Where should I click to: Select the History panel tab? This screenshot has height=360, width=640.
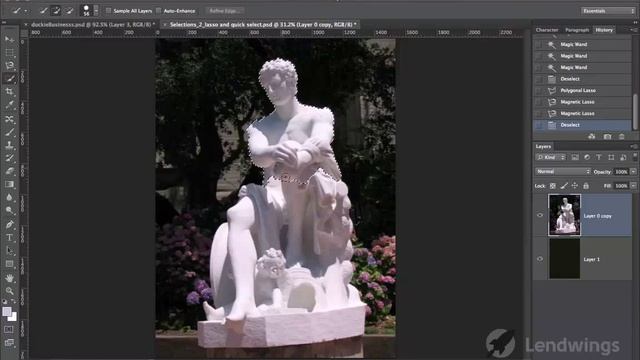604,30
